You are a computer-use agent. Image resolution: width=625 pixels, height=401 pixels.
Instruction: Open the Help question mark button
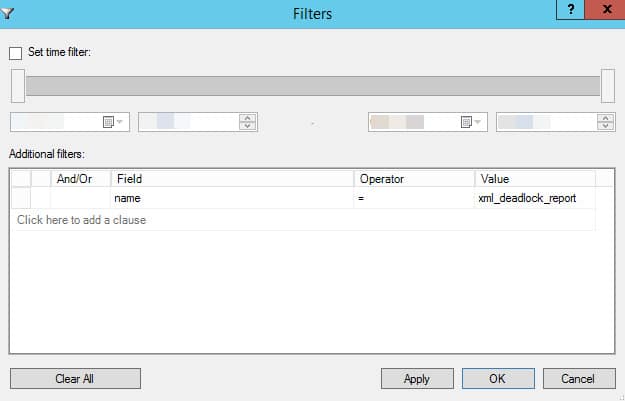[570, 9]
